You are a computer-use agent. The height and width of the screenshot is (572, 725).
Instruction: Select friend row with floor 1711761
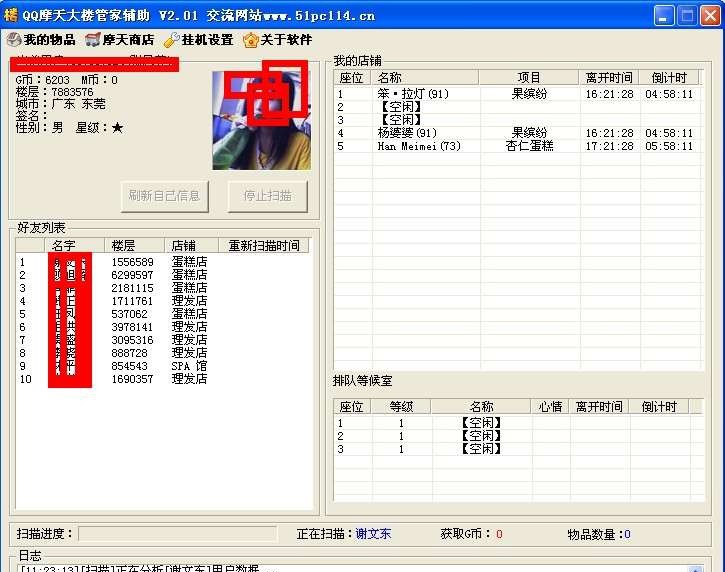click(163, 301)
